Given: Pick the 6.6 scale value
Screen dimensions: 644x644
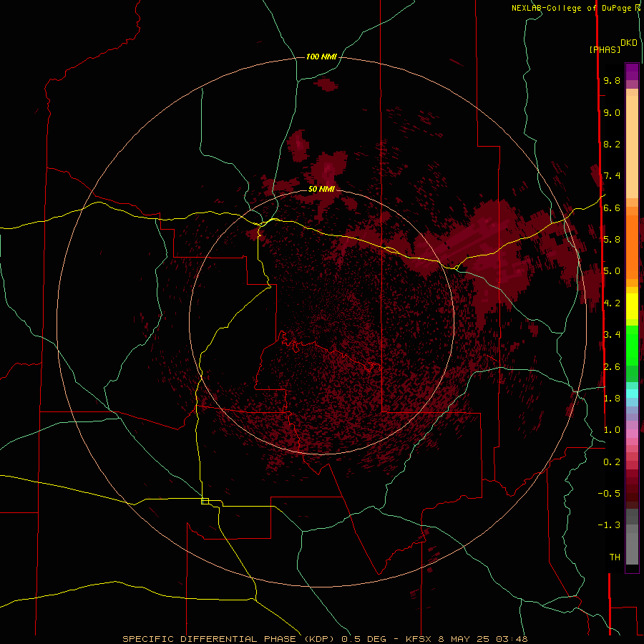Looking at the screenshot, I should click(x=612, y=208).
